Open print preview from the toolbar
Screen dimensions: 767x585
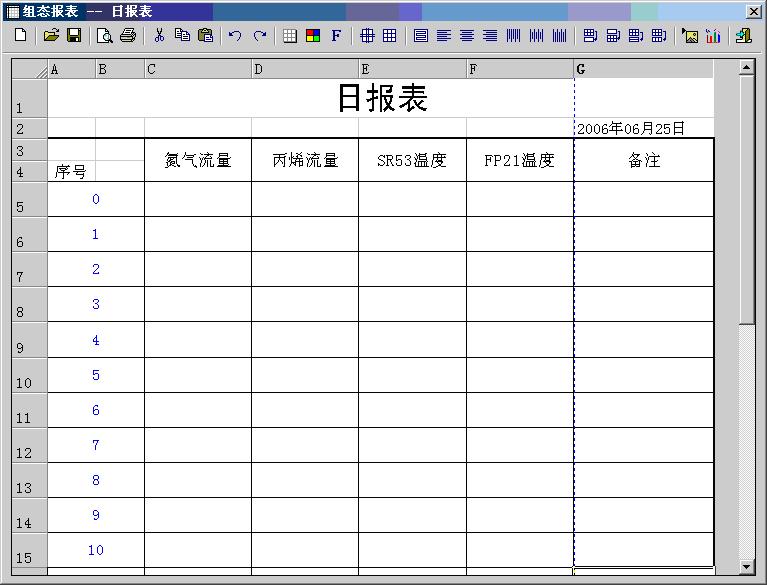[105, 35]
